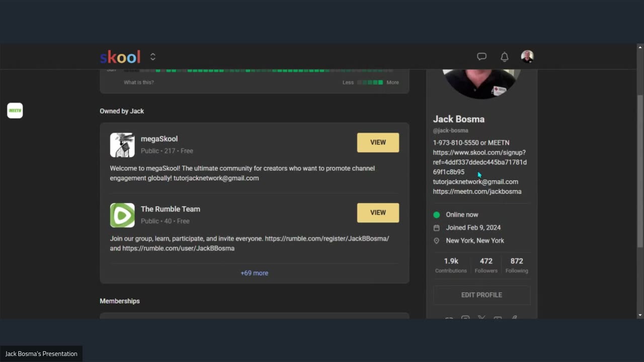
Task: Open the 872 Following stat
Action: [517, 265]
